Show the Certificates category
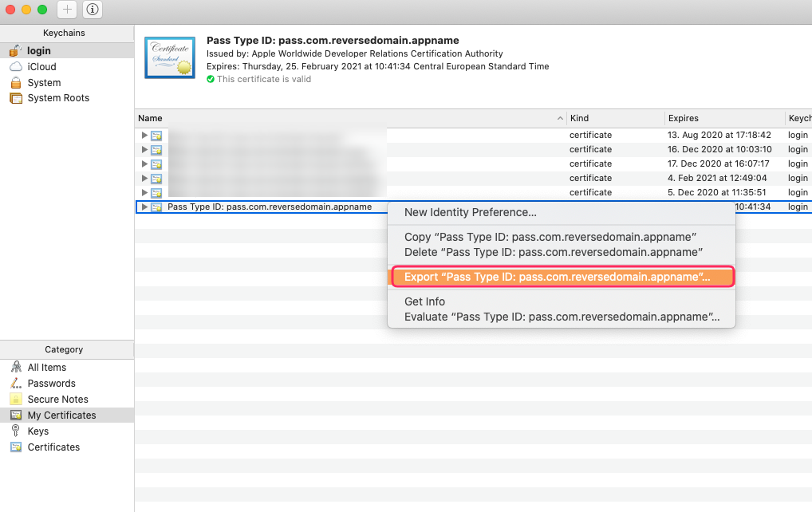Viewport: 812px width, 512px height. pyautogui.click(x=67, y=447)
